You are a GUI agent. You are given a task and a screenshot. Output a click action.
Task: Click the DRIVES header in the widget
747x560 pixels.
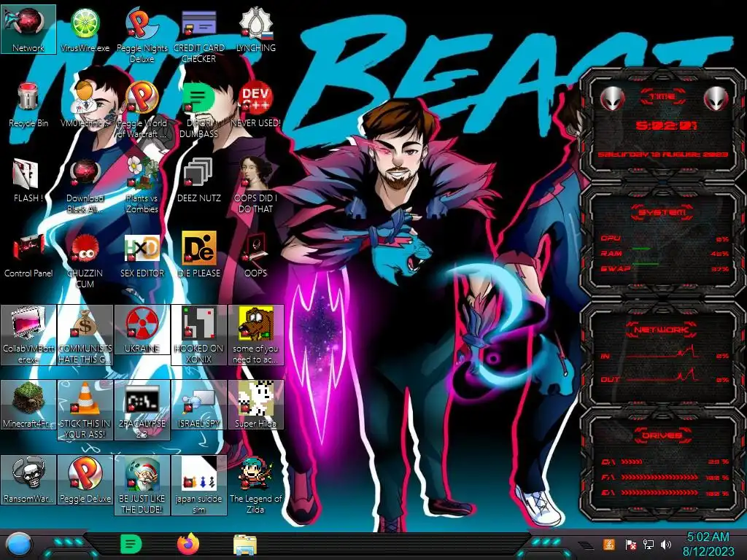point(662,435)
